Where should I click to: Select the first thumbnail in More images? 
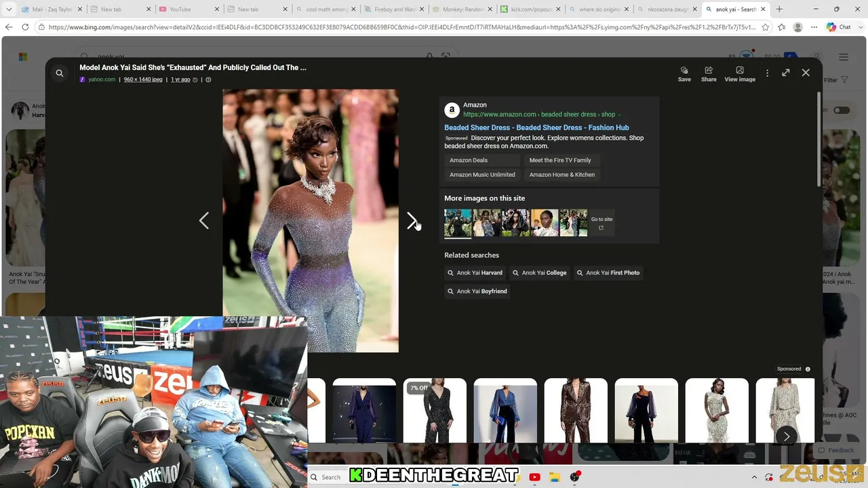(x=458, y=223)
